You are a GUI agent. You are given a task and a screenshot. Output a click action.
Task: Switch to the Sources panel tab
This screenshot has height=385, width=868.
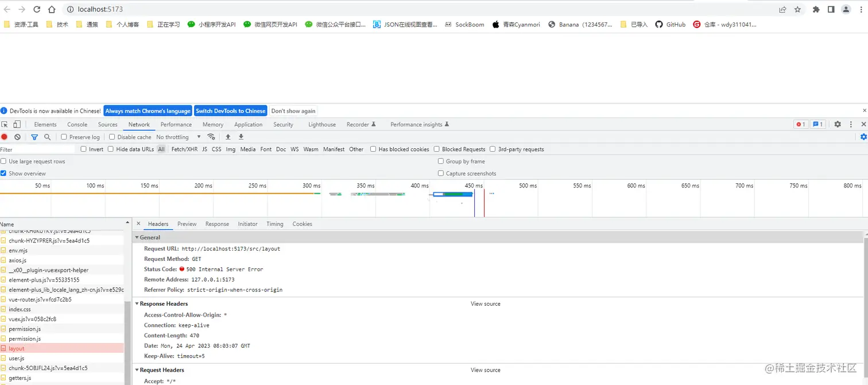pos(108,124)
